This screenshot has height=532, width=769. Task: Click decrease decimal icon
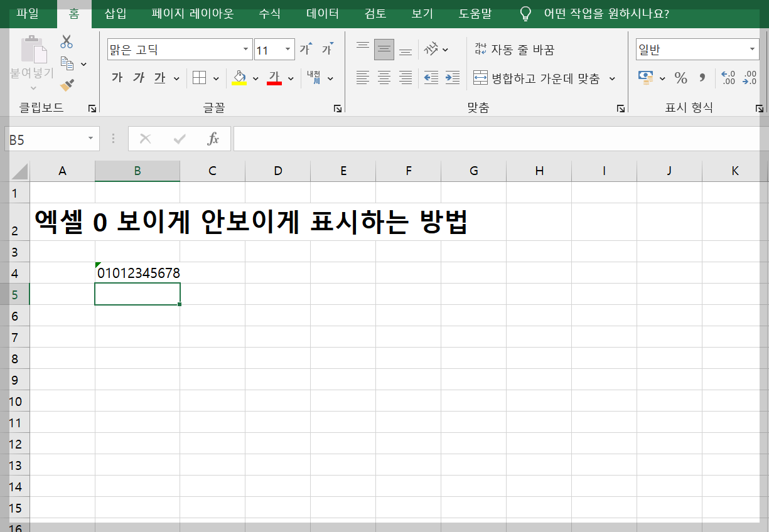(750, 78)
